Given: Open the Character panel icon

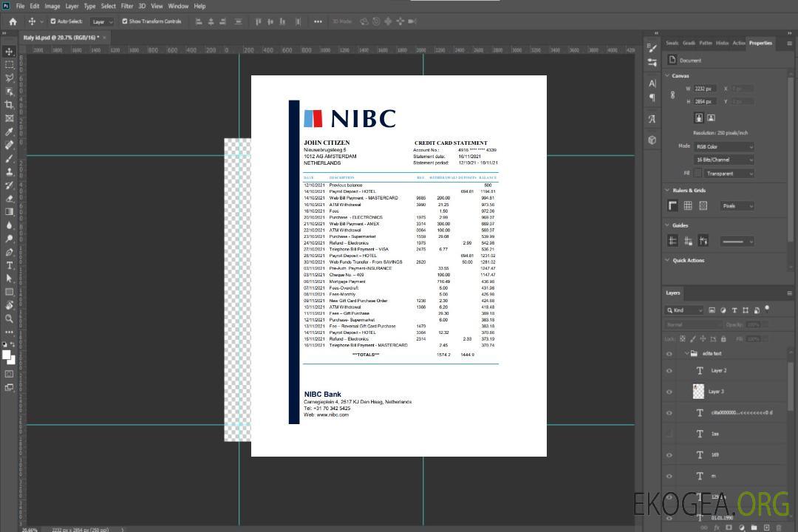Looking at the screenshot, I should [x=652, y=83].
